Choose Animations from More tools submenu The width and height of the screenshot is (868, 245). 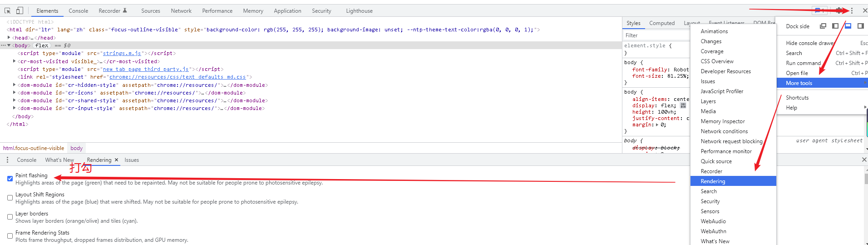pyautogui.click(x=733, y=31)
